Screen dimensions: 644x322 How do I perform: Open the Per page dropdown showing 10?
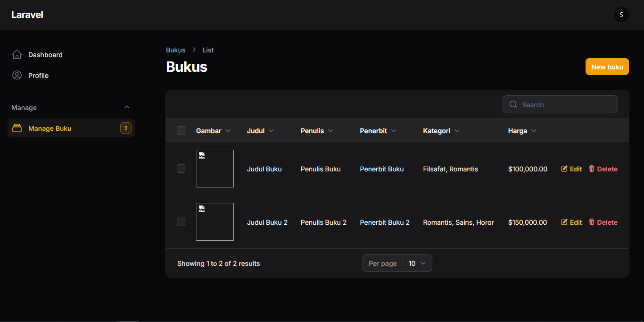417,263
